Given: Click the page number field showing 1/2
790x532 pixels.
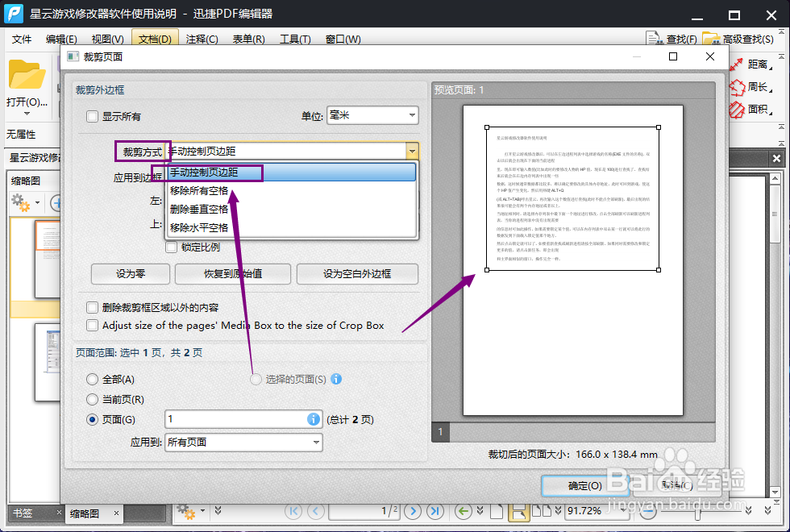Looking at the screenshot, I should (364, 511).
